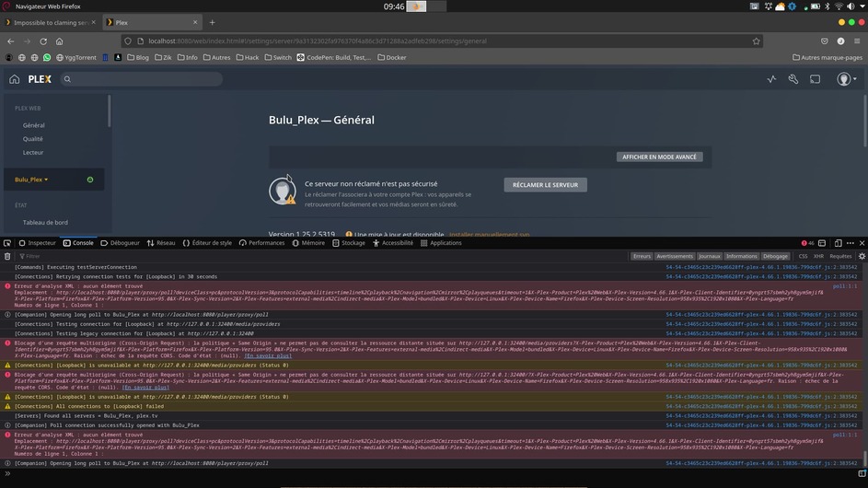The width and height of the screenshot is (868, 488).
Task: Toggle the Débogage console filter
Action: coord(775,256)
